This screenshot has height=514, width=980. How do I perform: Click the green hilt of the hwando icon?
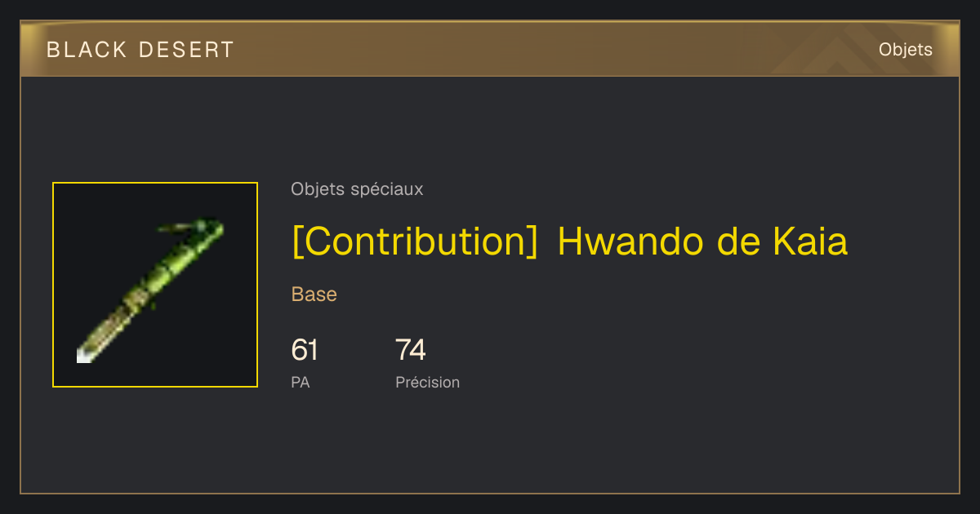(192, 242)
